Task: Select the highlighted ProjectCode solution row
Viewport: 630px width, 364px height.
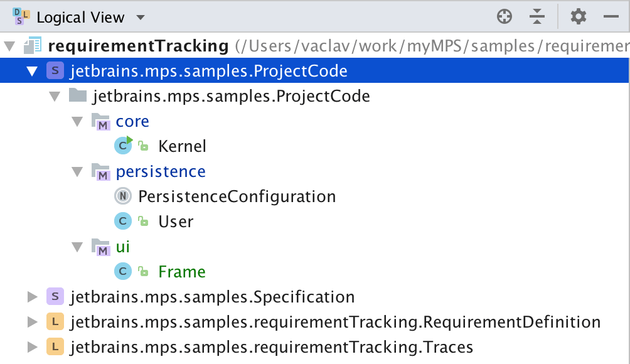Action: click(208, 71)
